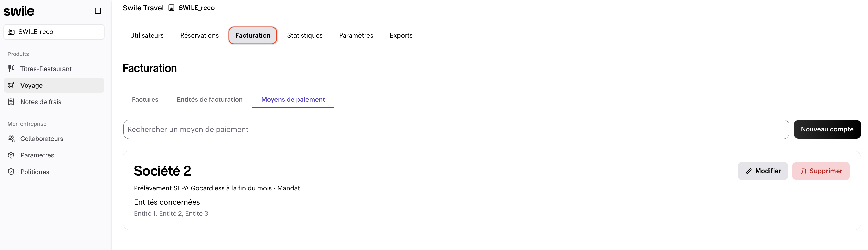Focus the Rechercher un moyen de paiement field

pyautogui.click(x=456, y=130)
